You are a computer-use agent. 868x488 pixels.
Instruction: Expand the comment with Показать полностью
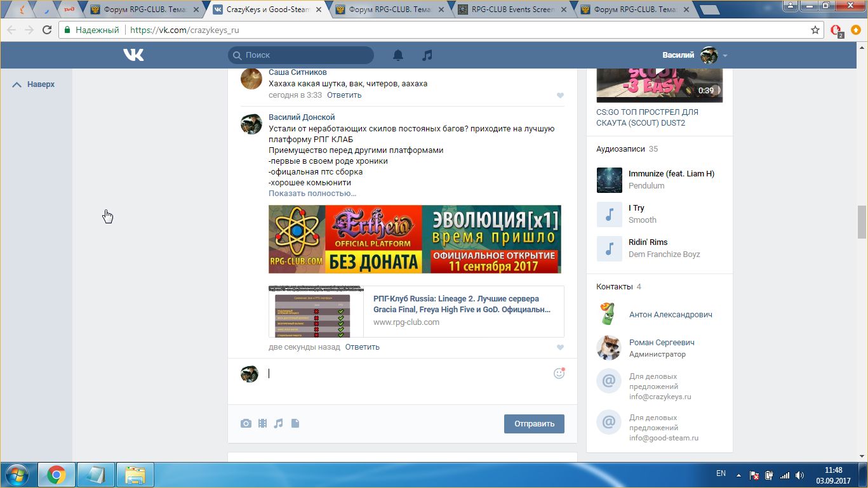click(x=312, y=194)
